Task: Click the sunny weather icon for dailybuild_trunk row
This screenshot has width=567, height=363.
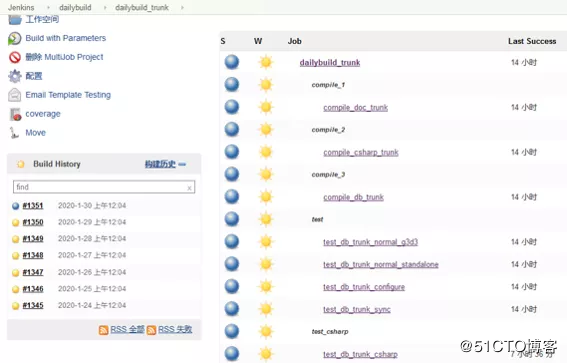Action: coord(266,62)
